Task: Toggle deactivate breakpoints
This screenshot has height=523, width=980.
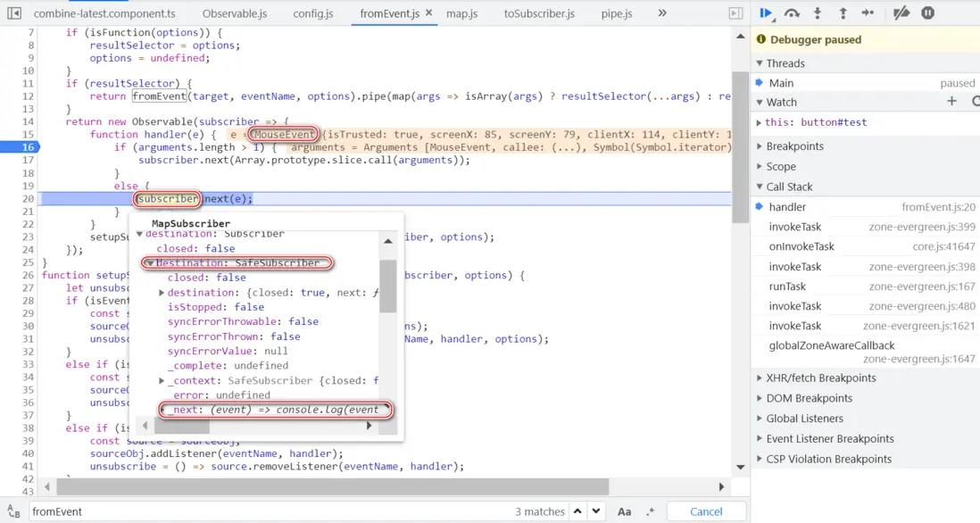Action: tap(902, 12)
